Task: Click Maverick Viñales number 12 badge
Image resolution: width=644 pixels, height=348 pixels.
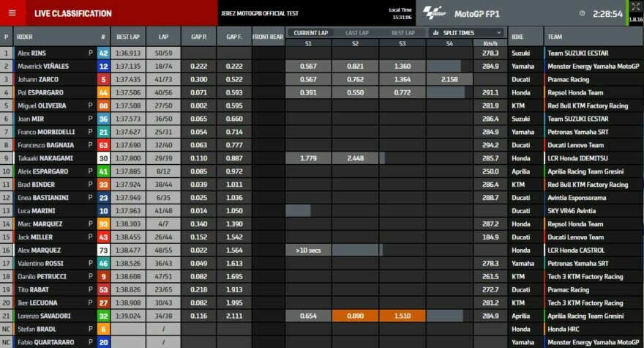Action: [103, 66]
